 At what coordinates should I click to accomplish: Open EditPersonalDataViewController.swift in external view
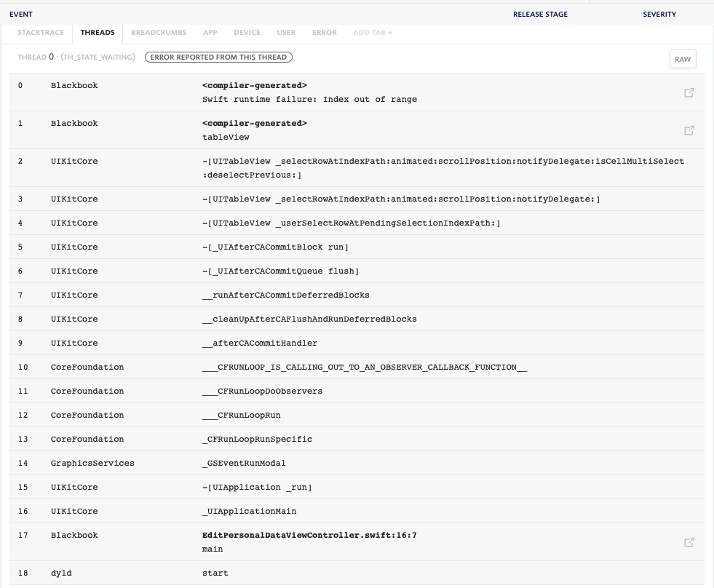pyautogui.click(x=689, y=541)
